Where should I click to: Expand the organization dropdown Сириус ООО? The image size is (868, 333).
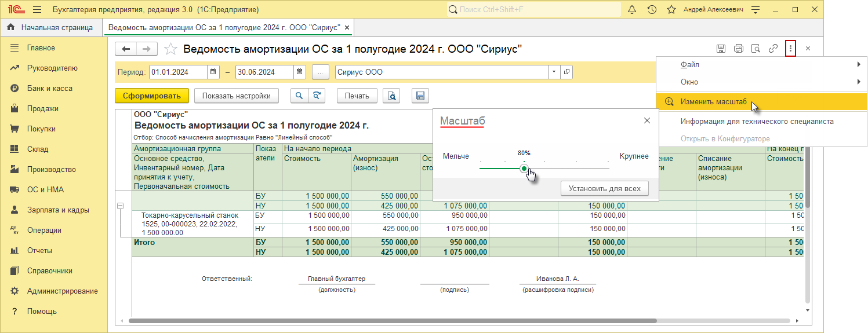tap(554, 72)
